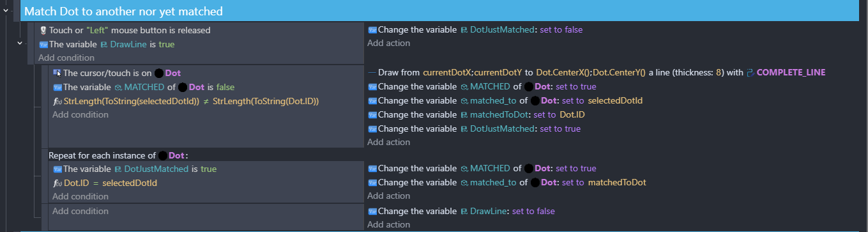Click the cursor icon of "cursor/touch is on Dot"
The height and width of the screenshot is (232, 868).
point(57,73)
